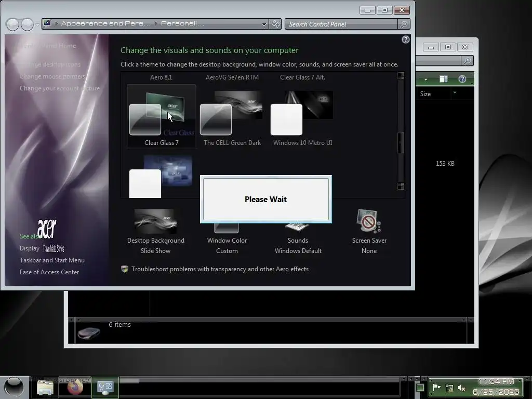532x399 pixels.
Task: Click the theme list scrollbar thumb
Action: (401, 143)
